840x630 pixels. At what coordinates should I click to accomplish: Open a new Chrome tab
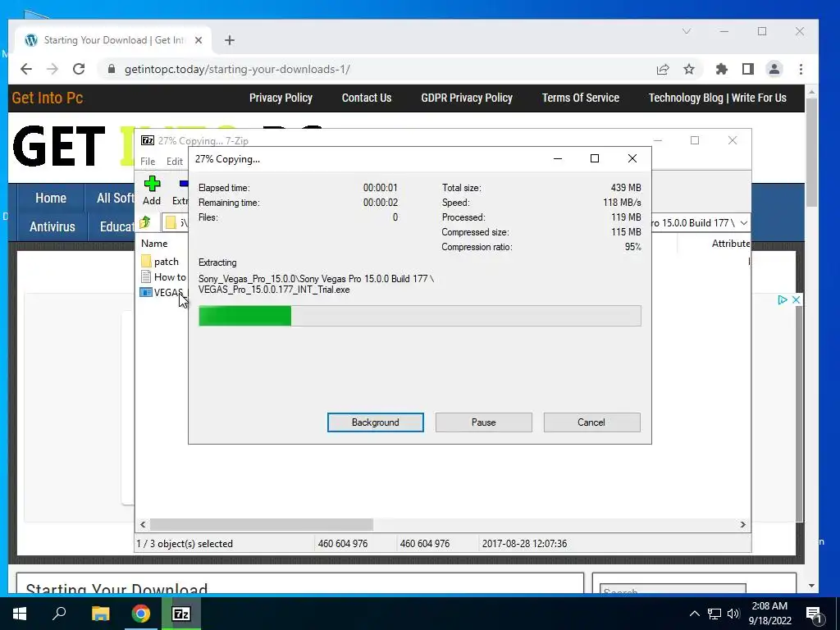click(x=230, y=40)
